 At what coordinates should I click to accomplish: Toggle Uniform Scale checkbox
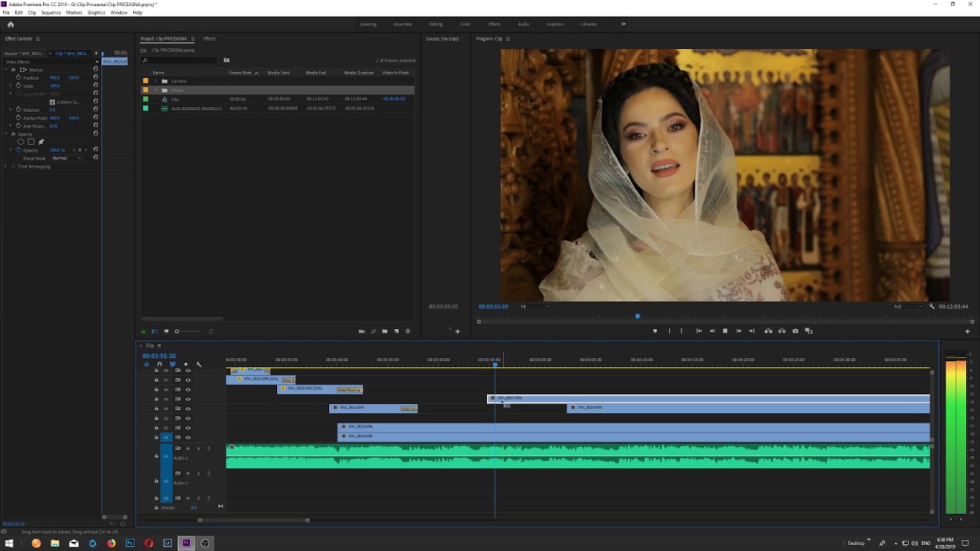point(52,102)
